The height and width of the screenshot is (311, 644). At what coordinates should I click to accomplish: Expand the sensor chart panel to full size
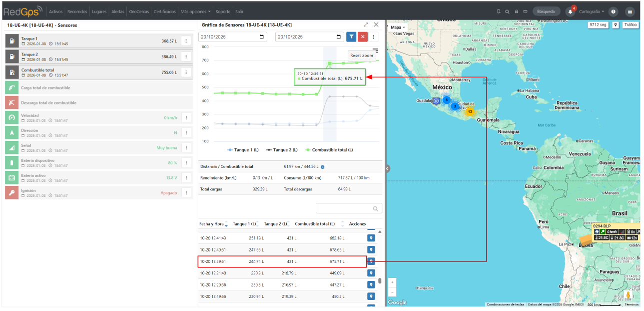click(x=366, y=24)
